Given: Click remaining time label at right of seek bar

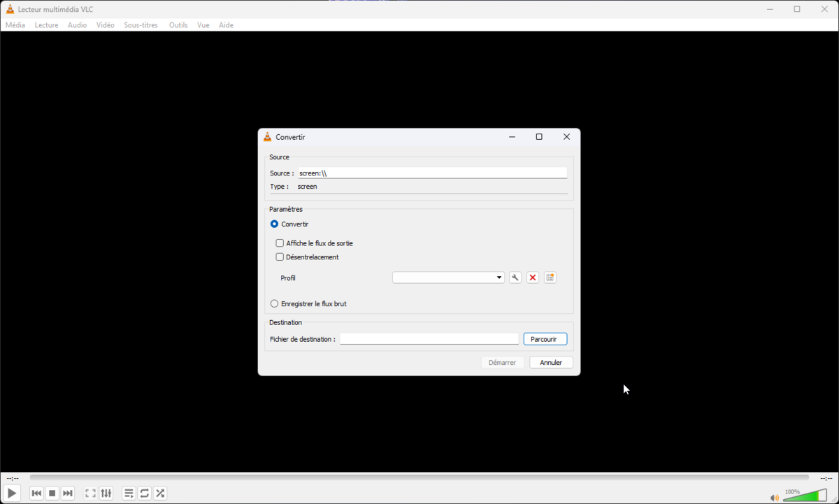Looking at the screenshot, I should pyautogui.click(x=826, y=478).
